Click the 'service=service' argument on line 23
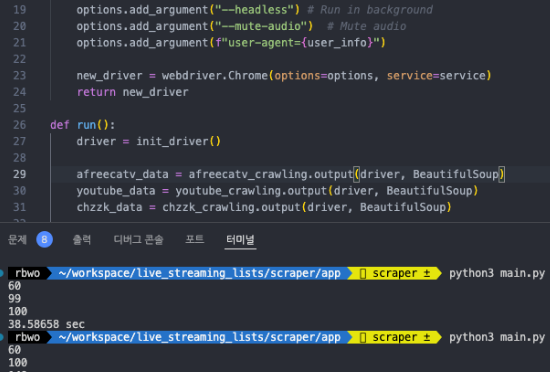 click(x=436, y=76)
